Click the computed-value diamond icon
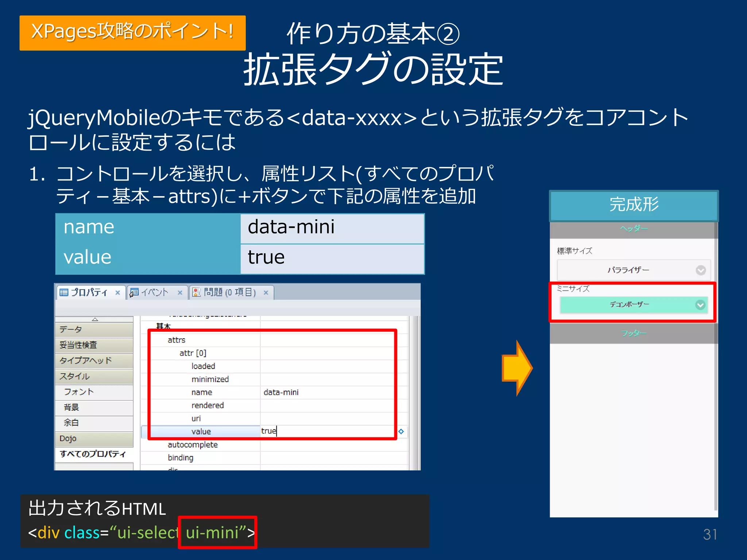Screen dimensions: 747x560 (x=401, y=432)
